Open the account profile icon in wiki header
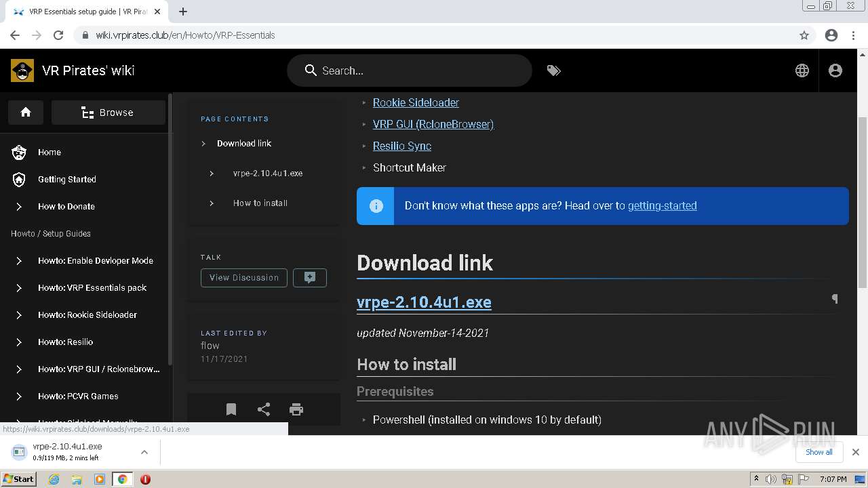868x488 pixels. 835,70
